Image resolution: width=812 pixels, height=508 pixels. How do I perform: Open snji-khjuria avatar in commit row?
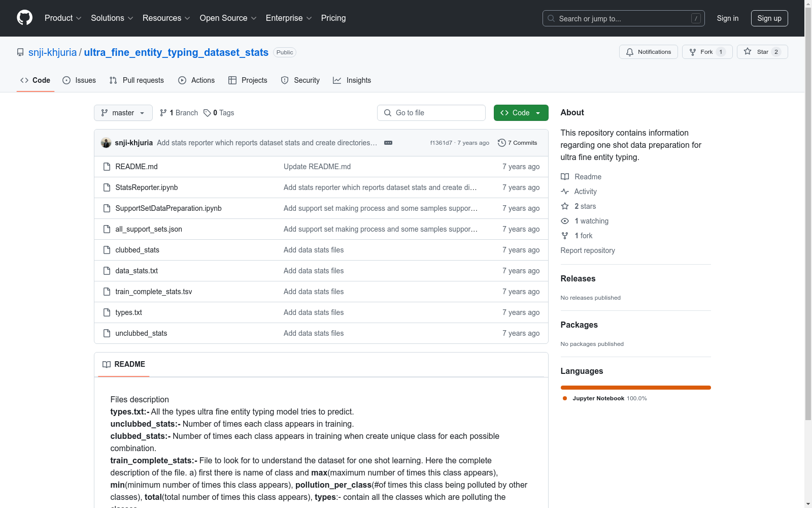click(x=106, y=143)
